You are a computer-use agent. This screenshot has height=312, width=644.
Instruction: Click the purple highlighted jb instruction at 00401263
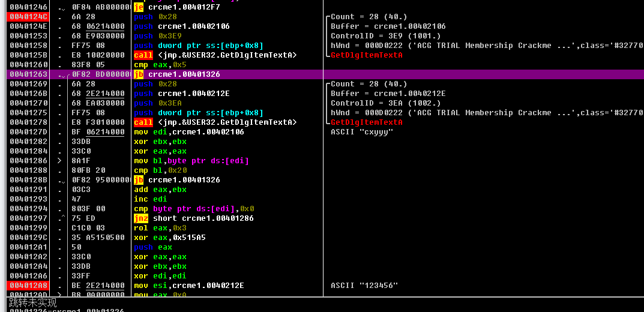176,74
